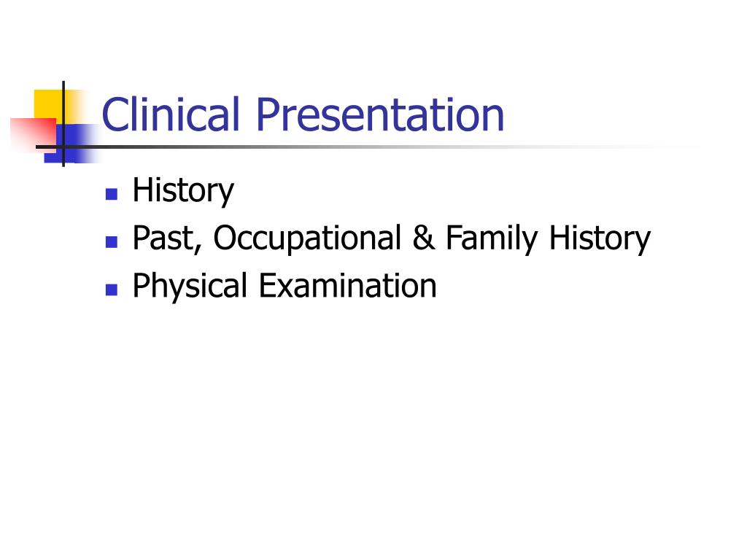747x560 pixels.
Task: Select the bullet beside Physical Examination
Action: coord(112,289)
